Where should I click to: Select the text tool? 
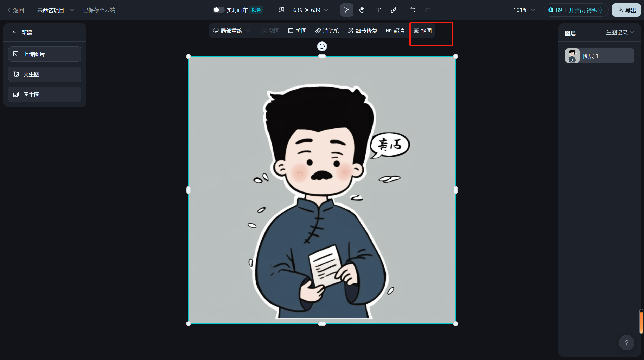click(x=378, y=10)
